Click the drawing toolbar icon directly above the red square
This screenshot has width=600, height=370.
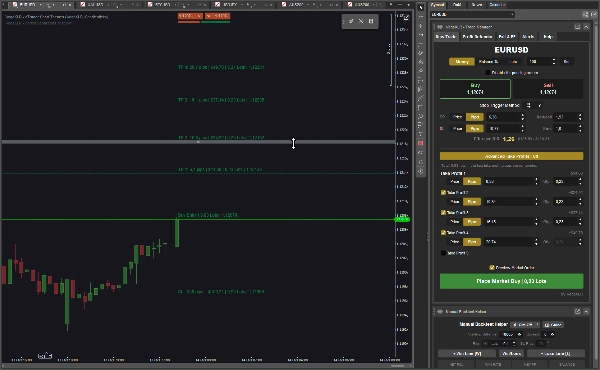pyautogui.click(x=421, y=134)
